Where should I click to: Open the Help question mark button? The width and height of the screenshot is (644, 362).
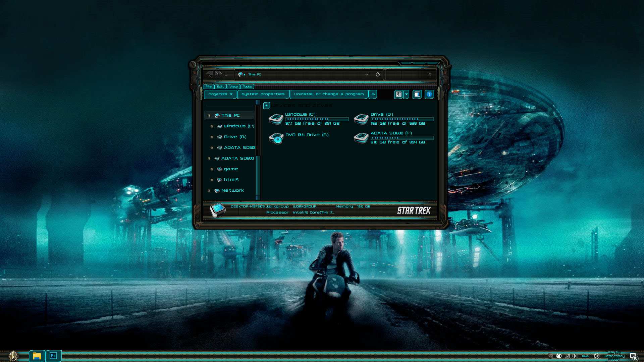[x=429, y=94]
